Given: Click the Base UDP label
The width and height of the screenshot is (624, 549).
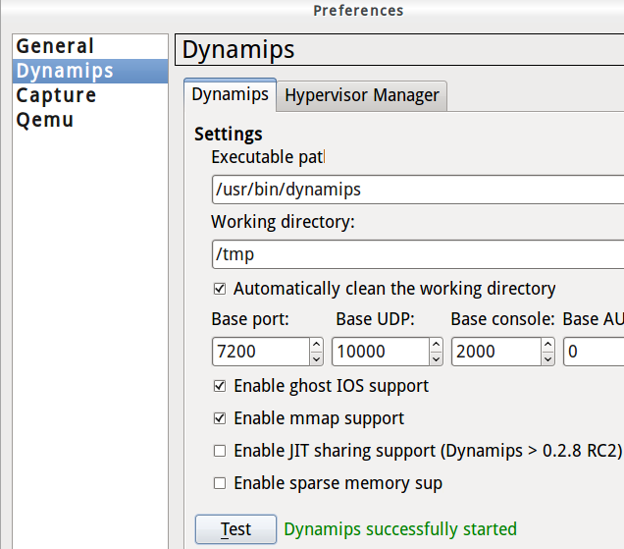Looking at the screenshot, I should (x=375, y=319).
